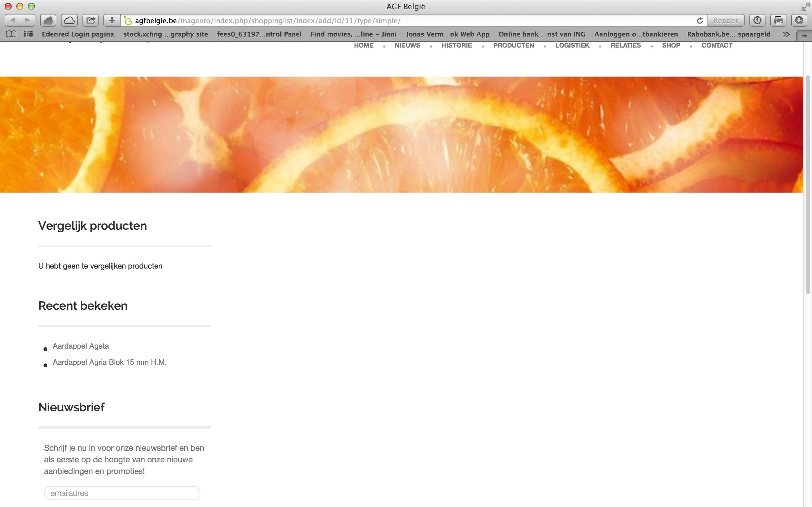This screenshot has height=507, width=812.
Task: Open the Aardappel Agata link
Action: 80,346
